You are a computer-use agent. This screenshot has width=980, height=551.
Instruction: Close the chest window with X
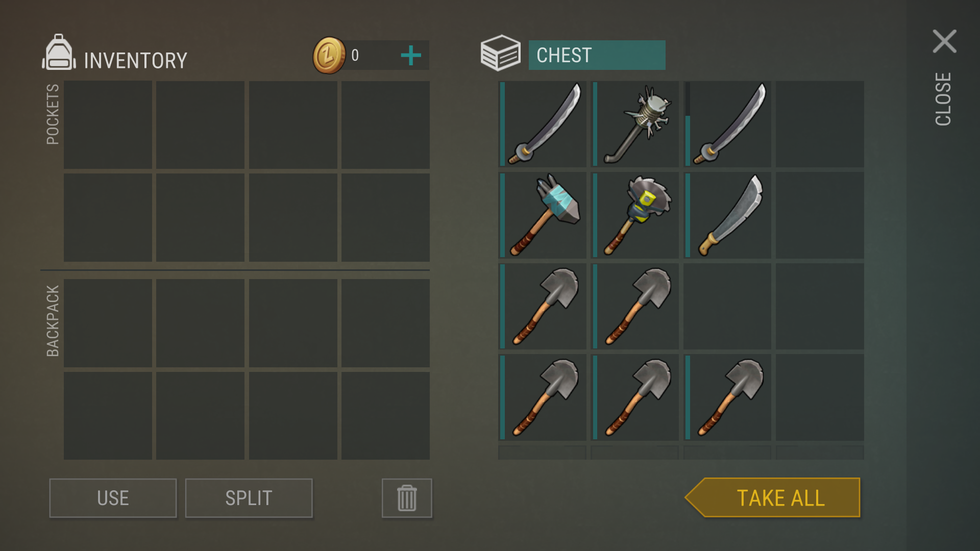point(944,41)
